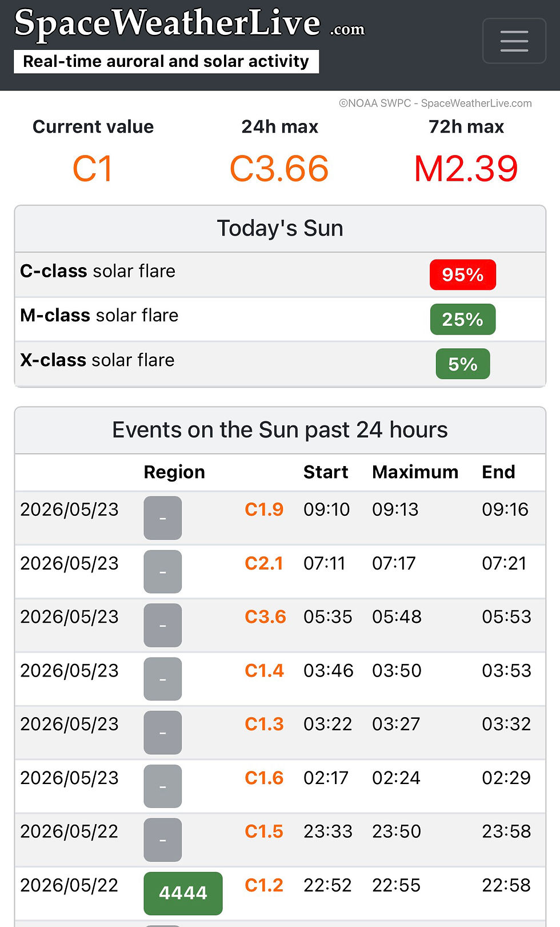The height and width of the screenshot is (927, 560).
Task: Open the C3.6 flare event
Action: click(265, 617)
